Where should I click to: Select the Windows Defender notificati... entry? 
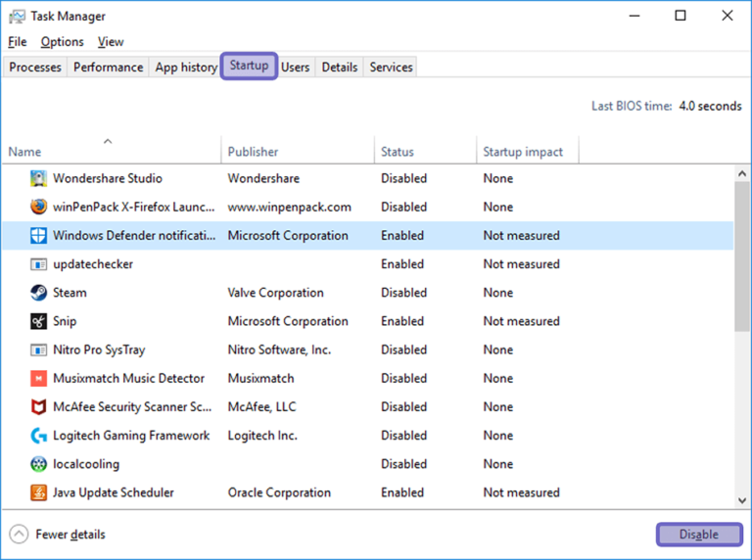click(x=134, y=235)
